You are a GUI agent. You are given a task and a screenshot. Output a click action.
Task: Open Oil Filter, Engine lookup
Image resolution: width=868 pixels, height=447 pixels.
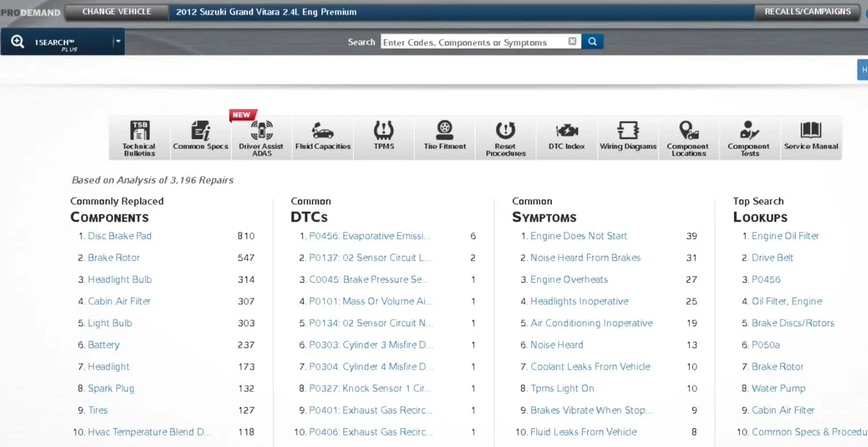(x=787, y=301)
